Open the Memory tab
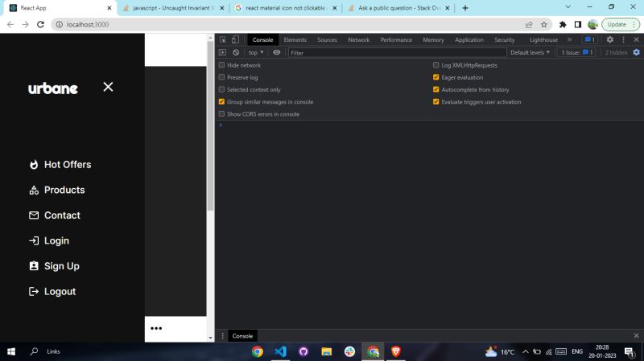The image size is (644, 361). tap(433, 39)
